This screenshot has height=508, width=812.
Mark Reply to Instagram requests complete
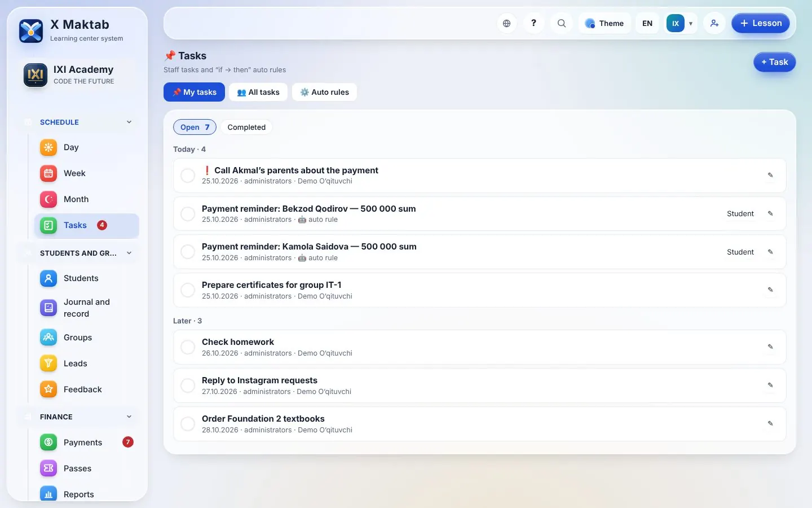coord(188,386)
